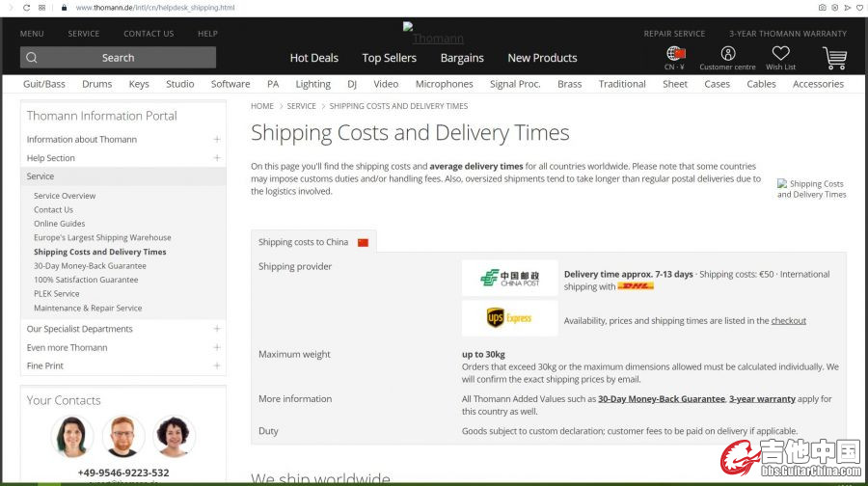Open the 3-year warranty link in table
868x486 pixels.
762,399
